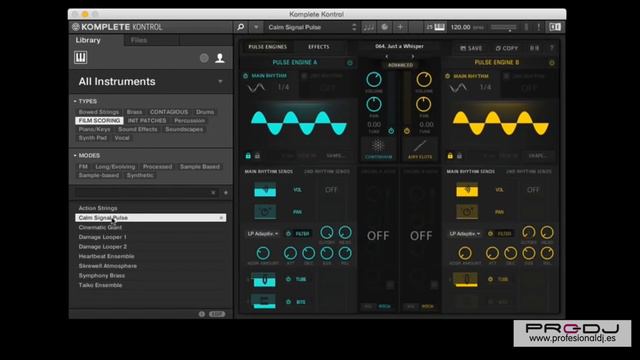
Task: Step presets with the up-down arrows
Action: pos(354,27)
